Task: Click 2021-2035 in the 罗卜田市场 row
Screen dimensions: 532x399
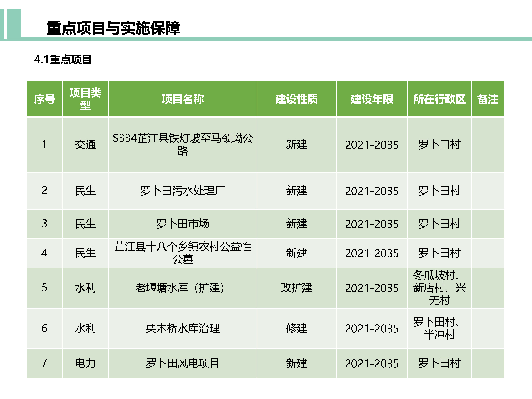Action: pos(372,224)
